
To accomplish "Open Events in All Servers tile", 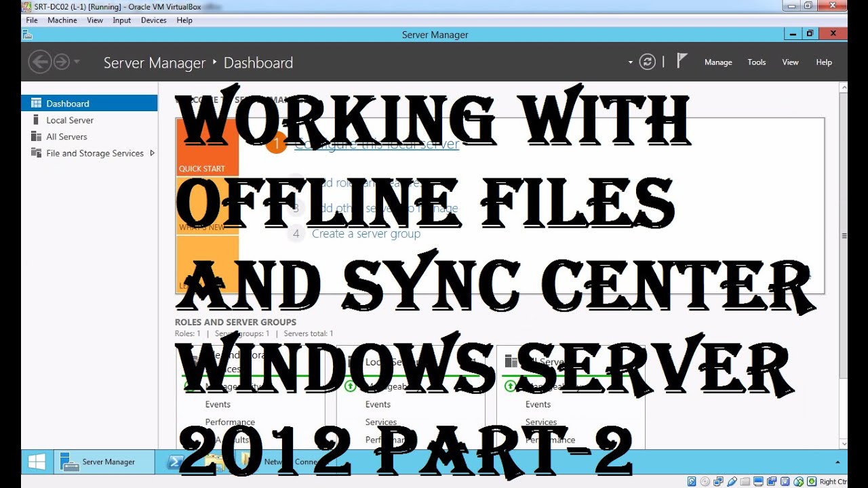I will (538, 405).
